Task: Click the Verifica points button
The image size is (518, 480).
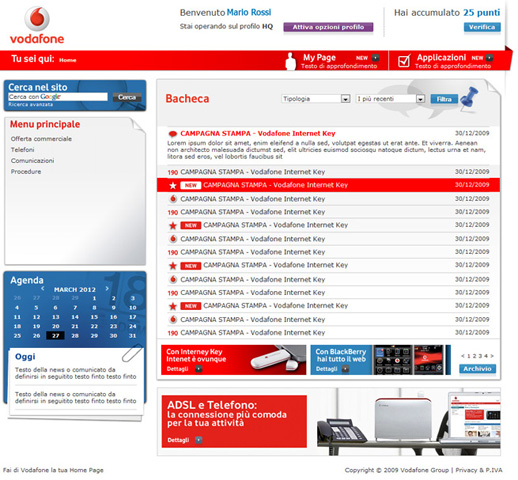Action: (x=482, y=27)
